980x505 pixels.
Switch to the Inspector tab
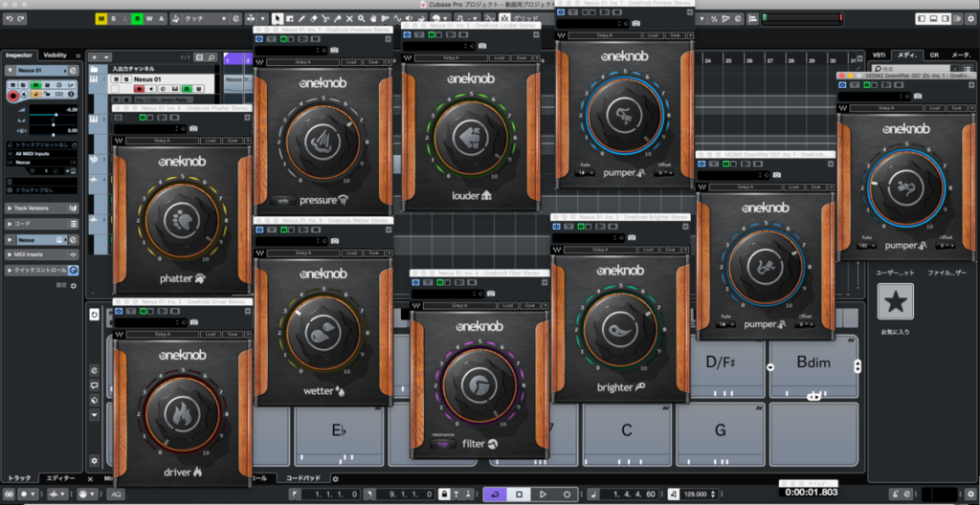point(18,55)
